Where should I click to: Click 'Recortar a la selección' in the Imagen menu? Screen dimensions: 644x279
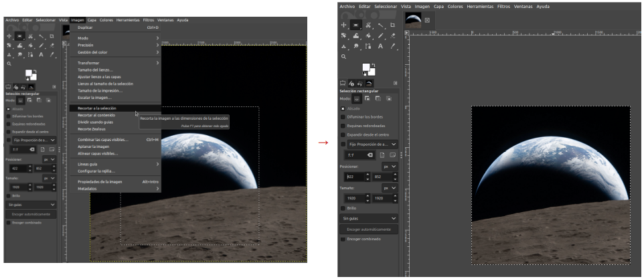click(x=96, y=108)
